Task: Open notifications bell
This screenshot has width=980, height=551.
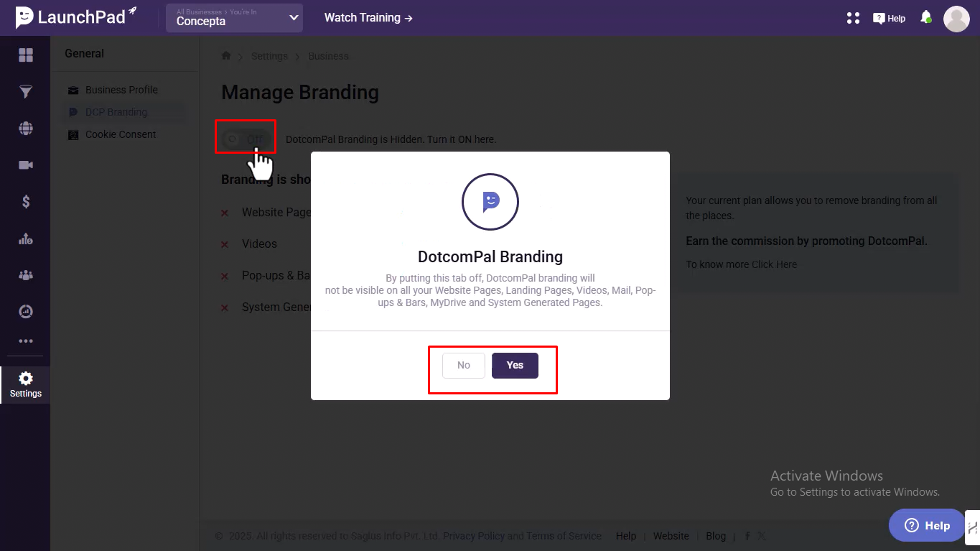Action: [x=926, y=17]
